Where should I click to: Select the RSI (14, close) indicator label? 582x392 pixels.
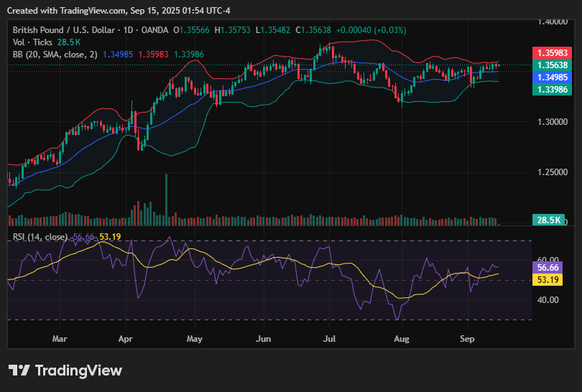point(40,237)
